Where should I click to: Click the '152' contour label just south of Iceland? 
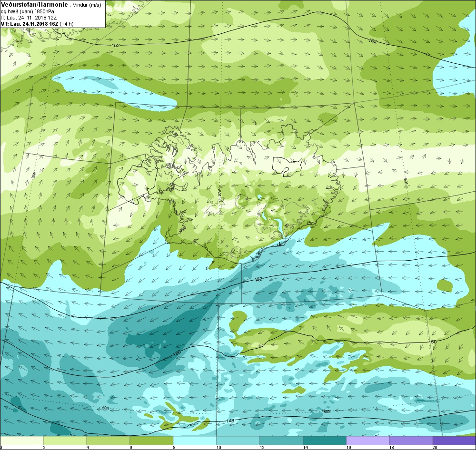coord(258,279)
